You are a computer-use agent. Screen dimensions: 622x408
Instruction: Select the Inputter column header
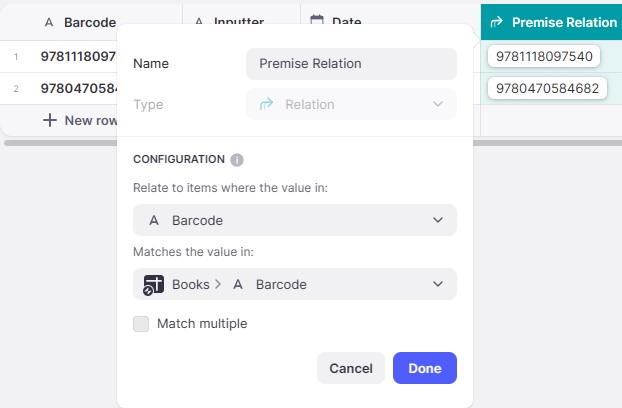[x=240, y=21]
